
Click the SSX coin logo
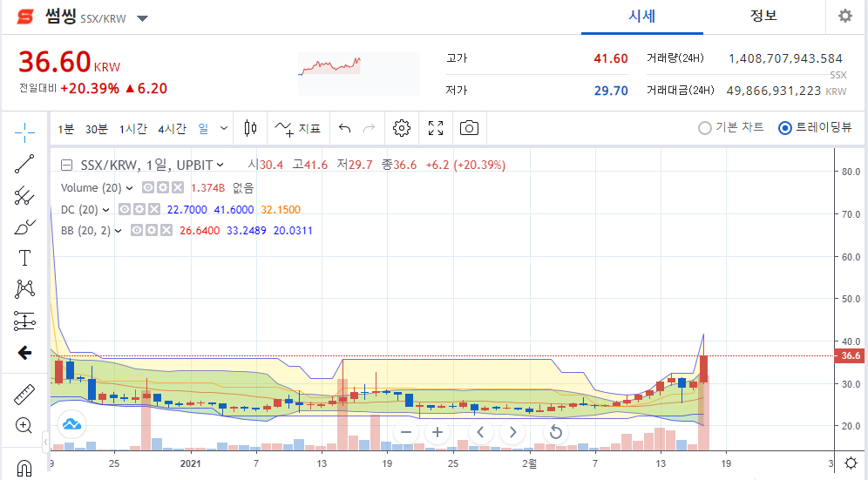pyautogui.click(x=25, y=17)
